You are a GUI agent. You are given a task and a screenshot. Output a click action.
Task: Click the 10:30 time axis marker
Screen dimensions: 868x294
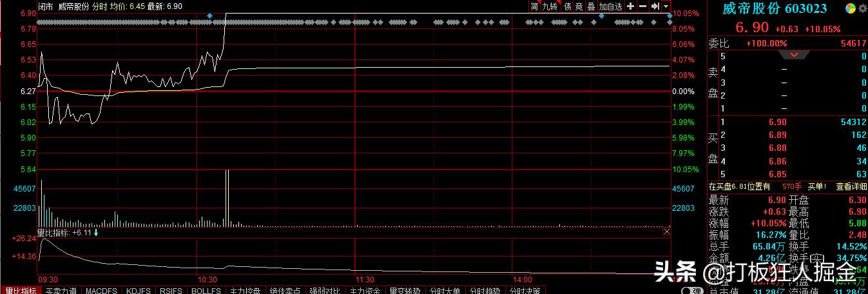[207, 280]
